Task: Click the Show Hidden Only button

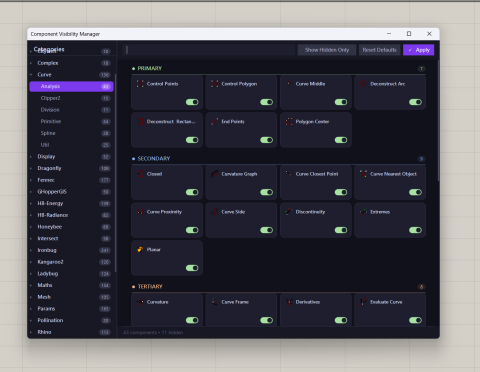Action: tap(327, 50)
